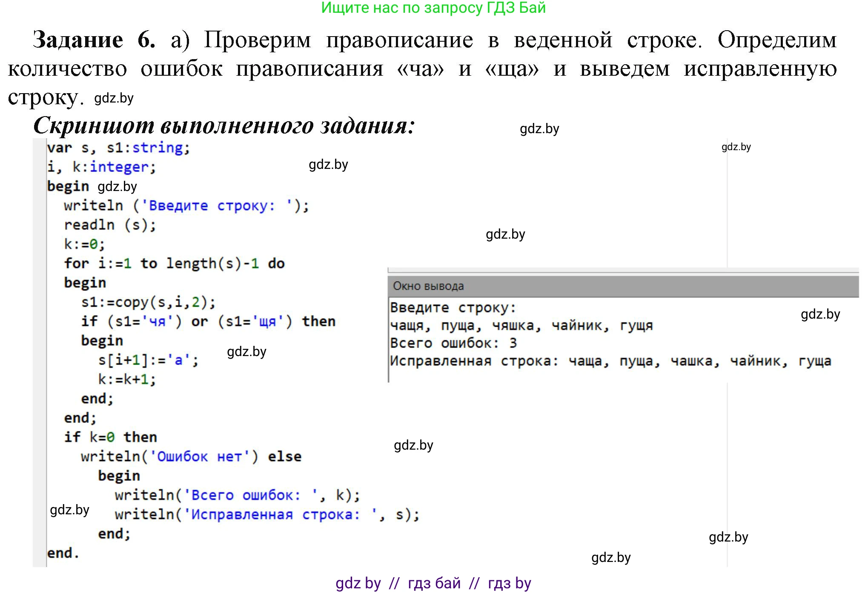The height and width of the screenshot is (593, 868).
Task: Click the writeln 'Введите строку: ' line
Action: [186, 206]
